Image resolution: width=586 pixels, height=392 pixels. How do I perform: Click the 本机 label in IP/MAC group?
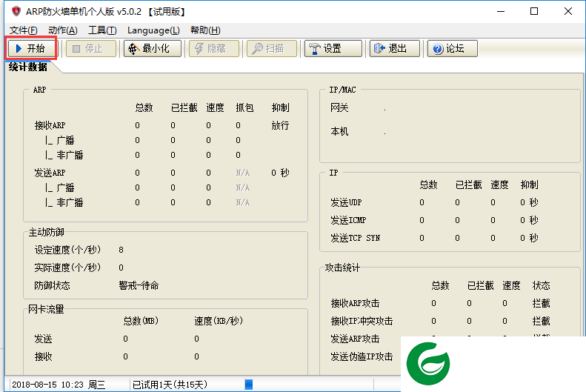point(339,132)
